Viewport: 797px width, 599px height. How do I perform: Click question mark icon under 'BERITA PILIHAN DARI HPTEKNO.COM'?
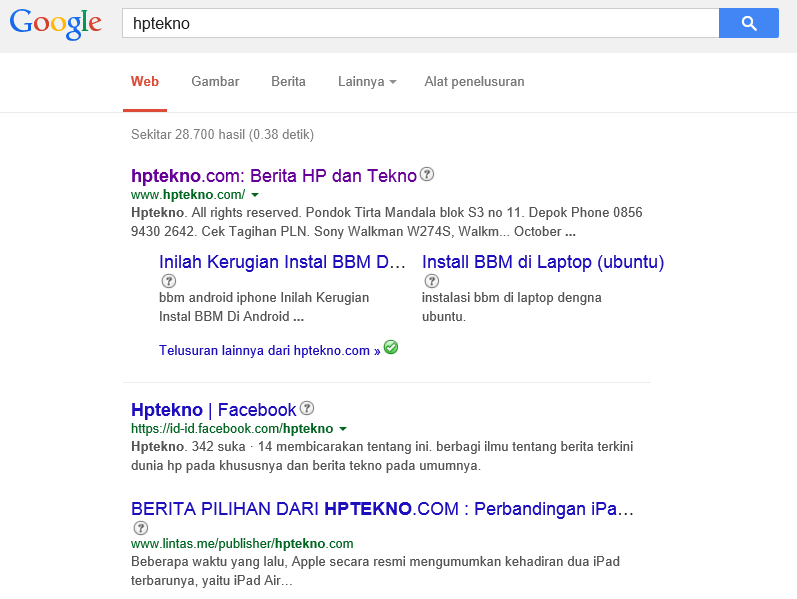click(x=141, y=528)
